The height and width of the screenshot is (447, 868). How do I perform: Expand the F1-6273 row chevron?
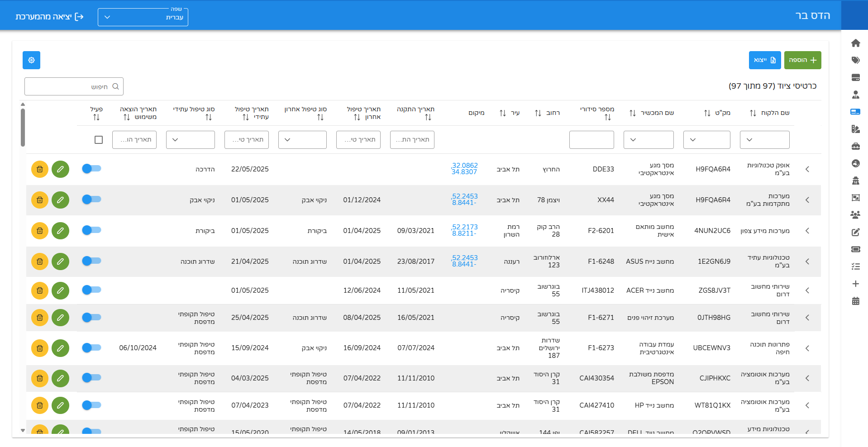tap(807, 348)
